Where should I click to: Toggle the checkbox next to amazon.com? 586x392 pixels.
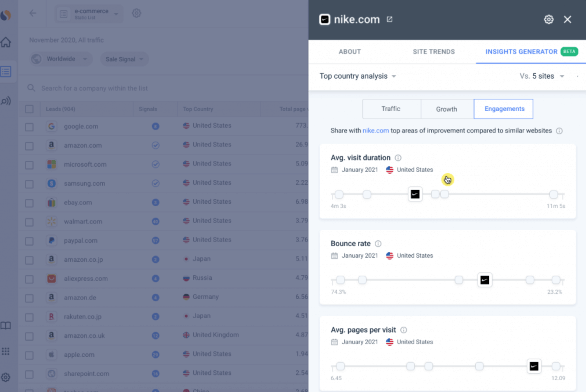coord(29,145)
